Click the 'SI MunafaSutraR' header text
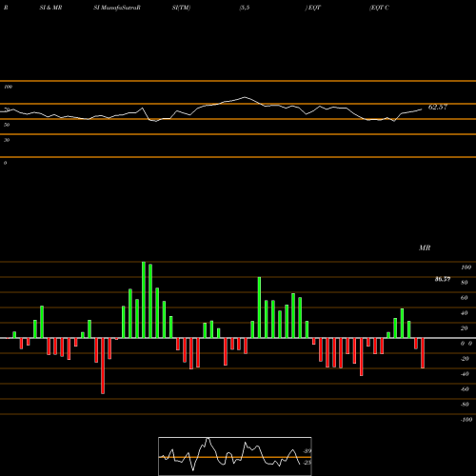The width and height of the screenshot is (476, 476). 117,8
